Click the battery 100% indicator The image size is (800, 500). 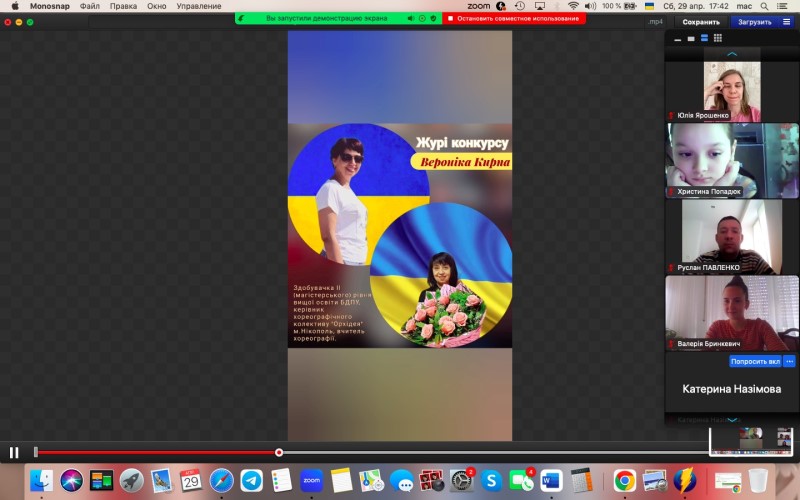pyautogui.click(x=619, y=6)
